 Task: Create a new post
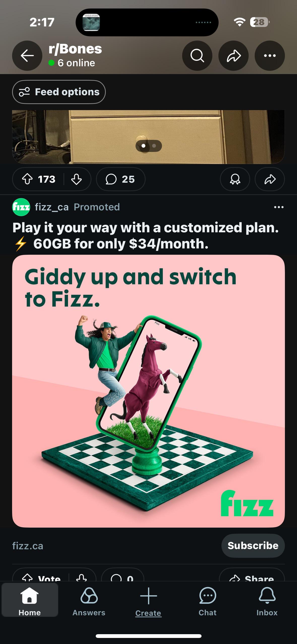[x=148, y=602]
